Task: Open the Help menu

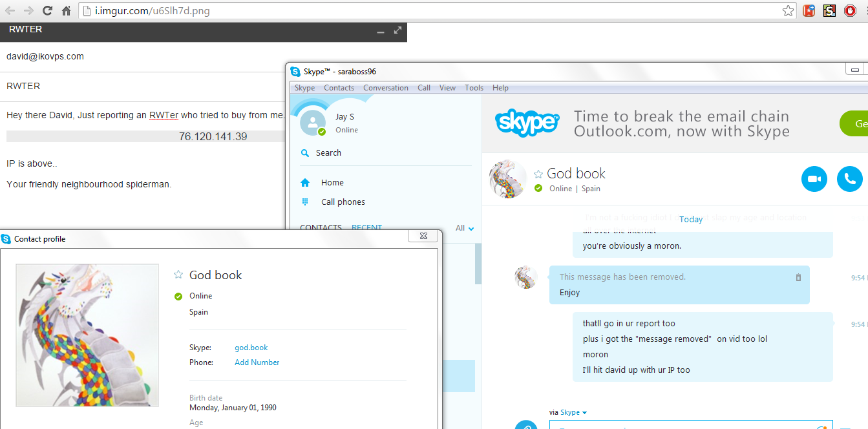Action: click(x=500, y=88)
